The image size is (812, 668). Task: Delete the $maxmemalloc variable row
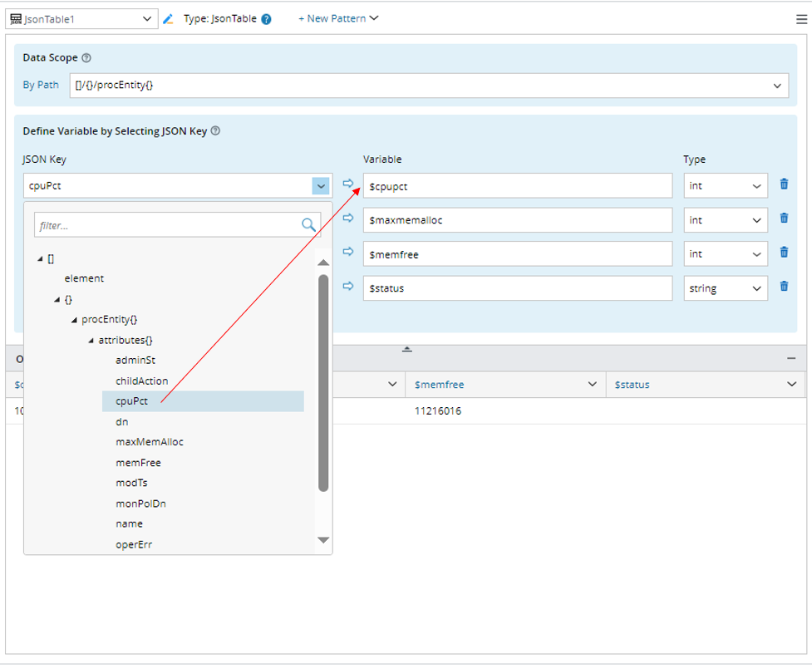[x=784, y=219]
